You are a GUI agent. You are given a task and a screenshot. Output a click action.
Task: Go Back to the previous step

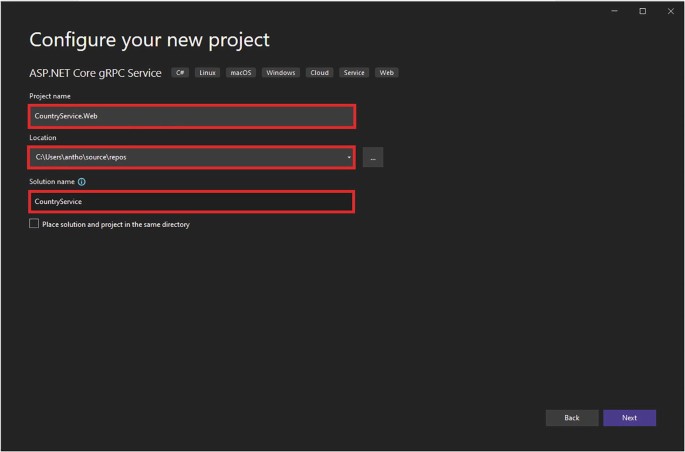click(x=572, y=417)
